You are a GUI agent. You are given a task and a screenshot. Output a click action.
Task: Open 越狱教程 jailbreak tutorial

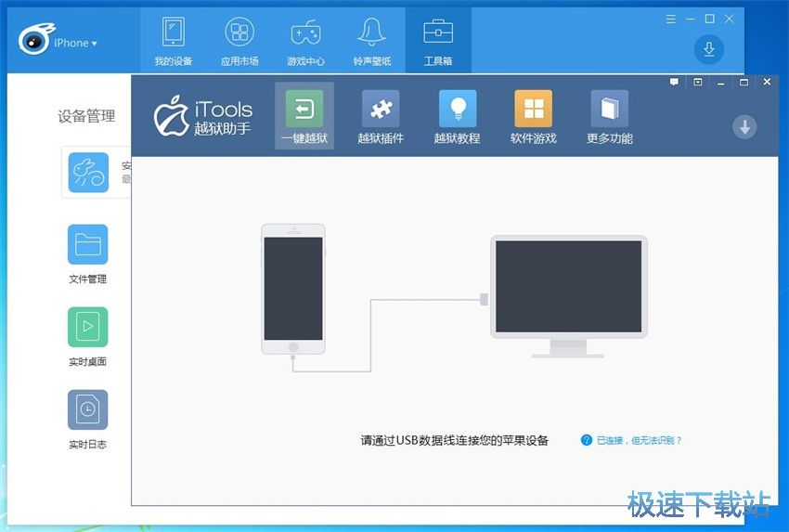(457, 117)
